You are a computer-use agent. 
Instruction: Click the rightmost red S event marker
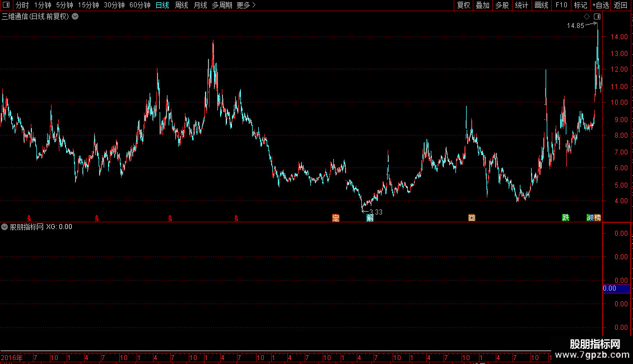[236, 218]
